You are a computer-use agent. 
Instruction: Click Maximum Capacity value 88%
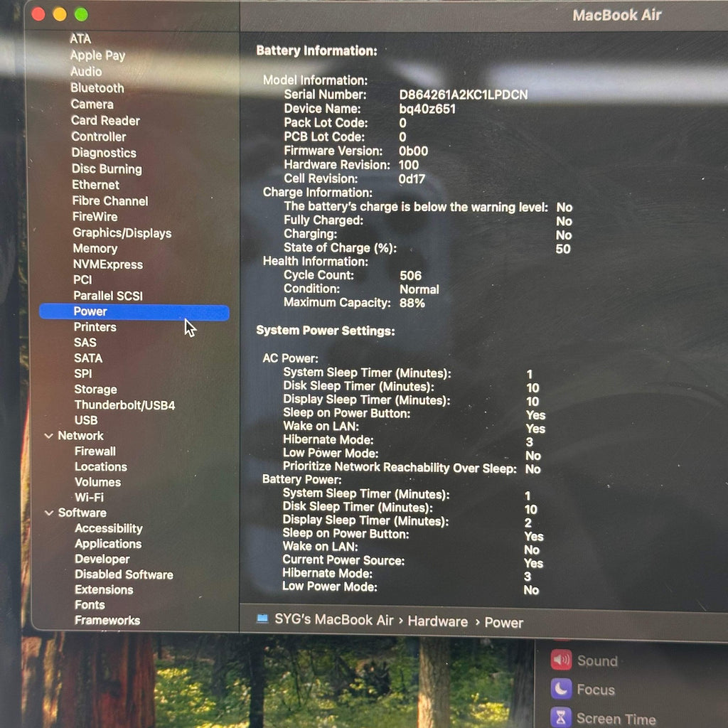412,303
